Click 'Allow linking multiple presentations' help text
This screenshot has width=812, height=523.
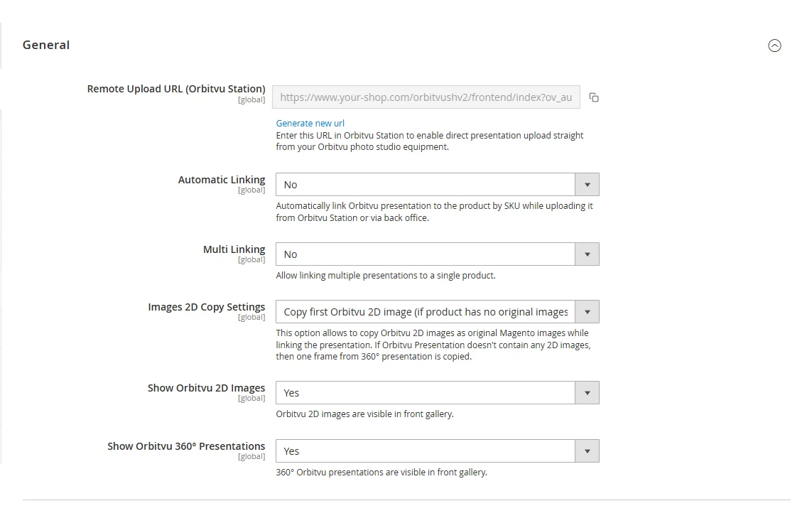tap(386, 276)
